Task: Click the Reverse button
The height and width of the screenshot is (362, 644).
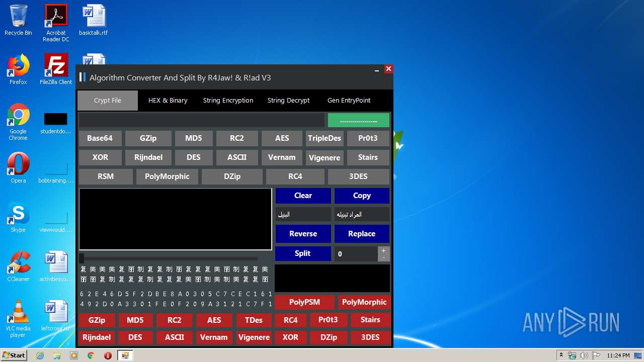Action: click(303, 234)
